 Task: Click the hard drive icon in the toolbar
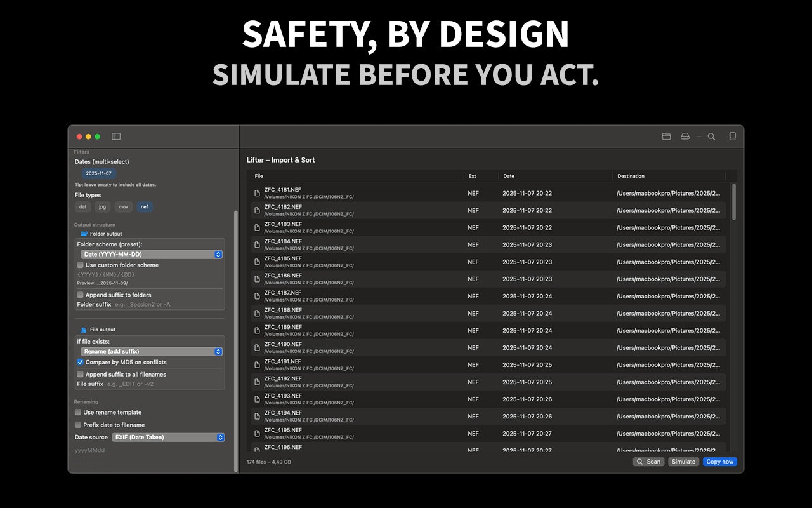684,136
